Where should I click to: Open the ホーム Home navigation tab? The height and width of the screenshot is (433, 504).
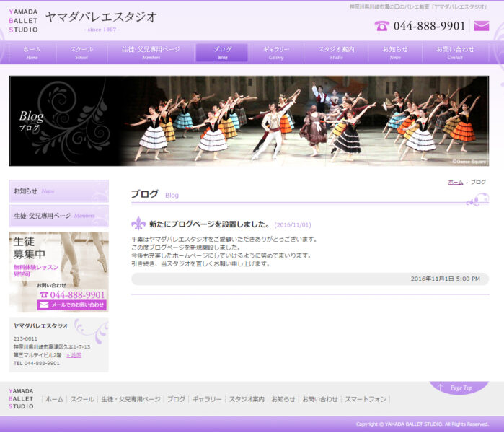tap(32, 53)
